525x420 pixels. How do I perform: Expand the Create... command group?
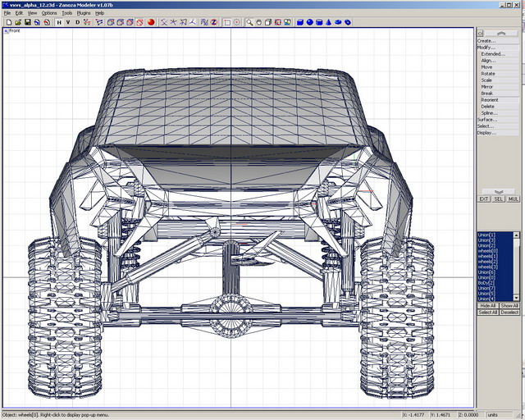tap(486, 40)
